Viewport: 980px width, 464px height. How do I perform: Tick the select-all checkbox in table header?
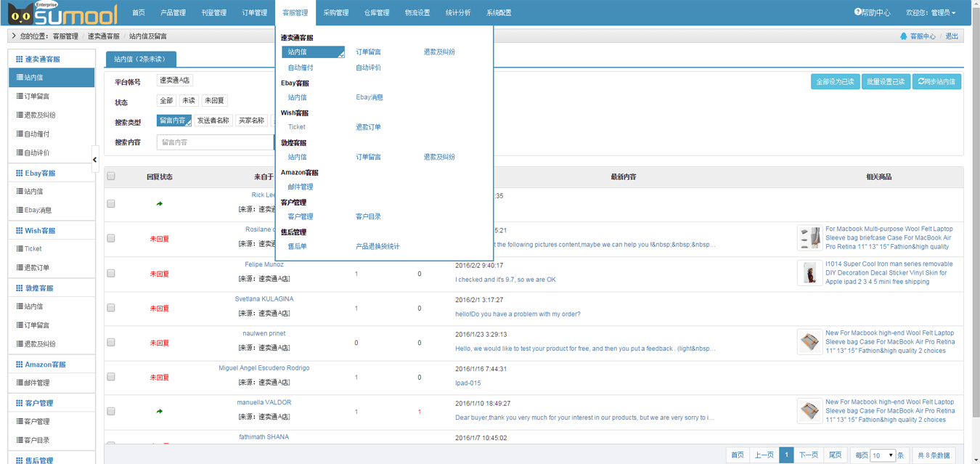[x=111, y=176]
